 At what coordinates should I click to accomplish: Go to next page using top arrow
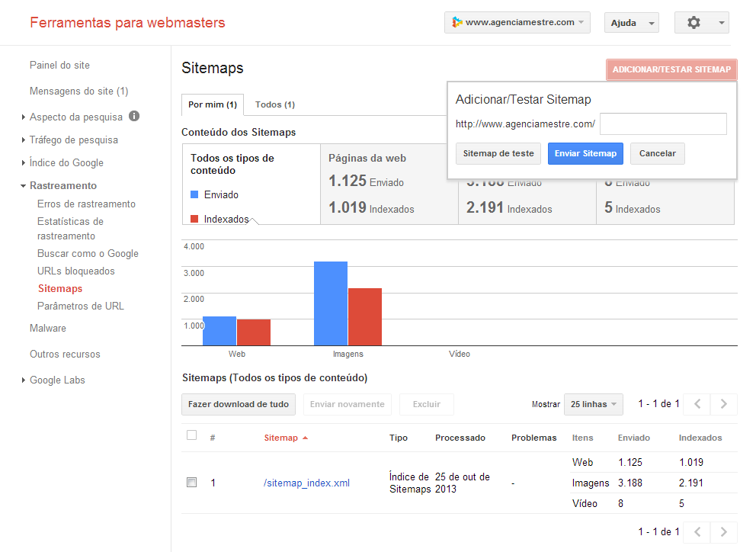pos(723,404)
